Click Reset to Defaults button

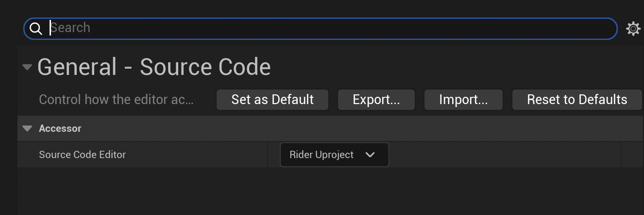coord(577,100)
